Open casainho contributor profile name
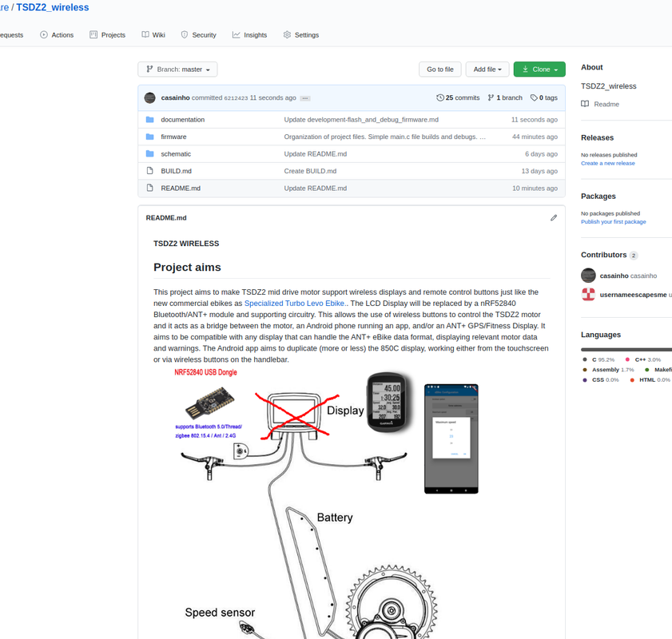672x639 pixels. click(x=614, y=276)
